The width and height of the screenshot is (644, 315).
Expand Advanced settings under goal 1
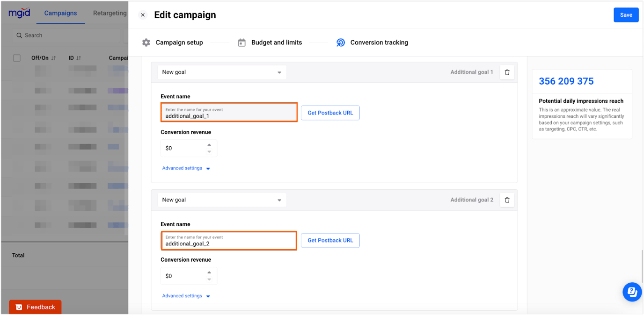(182, 168)
